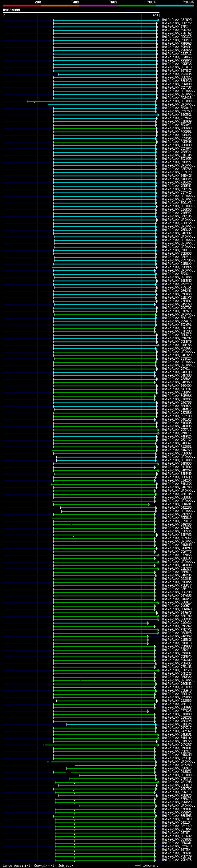Click UniRef100_B5XAL3 label

pos(177,108)
